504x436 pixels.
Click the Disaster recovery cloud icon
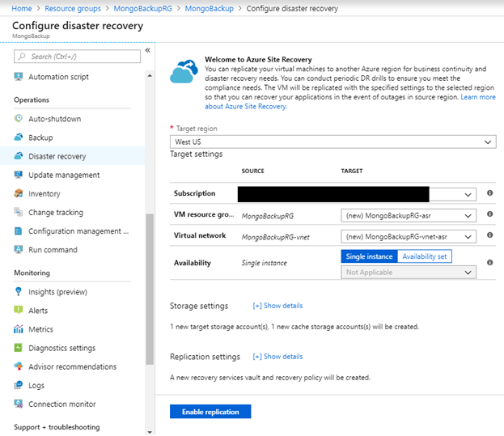[19, 156]
